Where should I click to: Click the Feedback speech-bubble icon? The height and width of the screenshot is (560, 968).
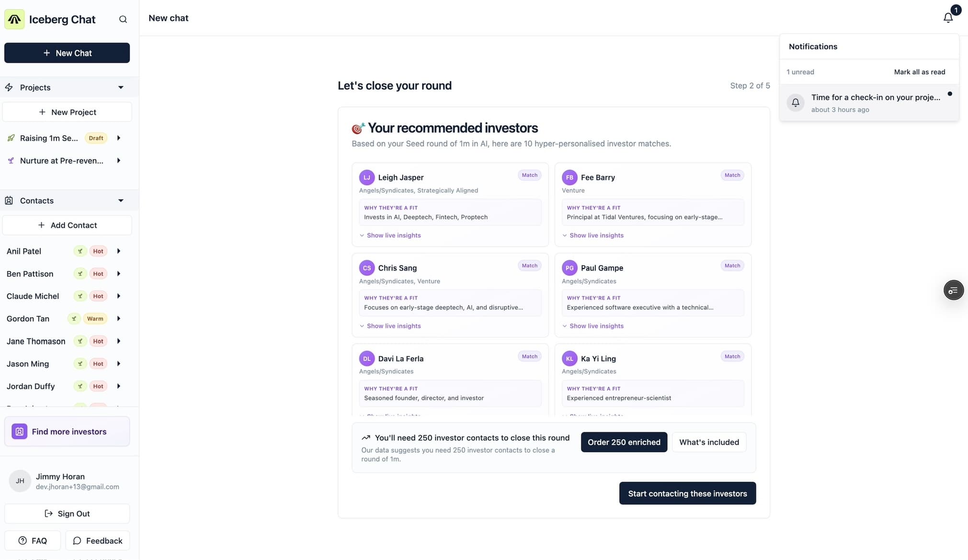coord(77,540)
